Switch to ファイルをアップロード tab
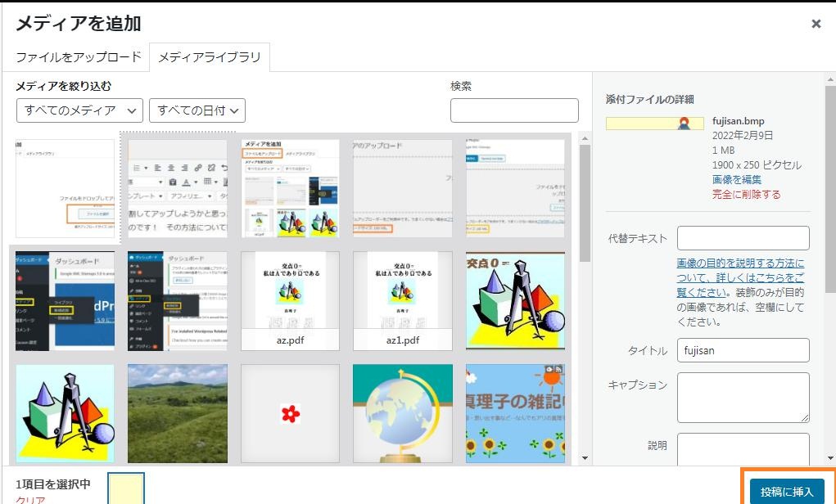836x504 pixels. tap(79, 57)
